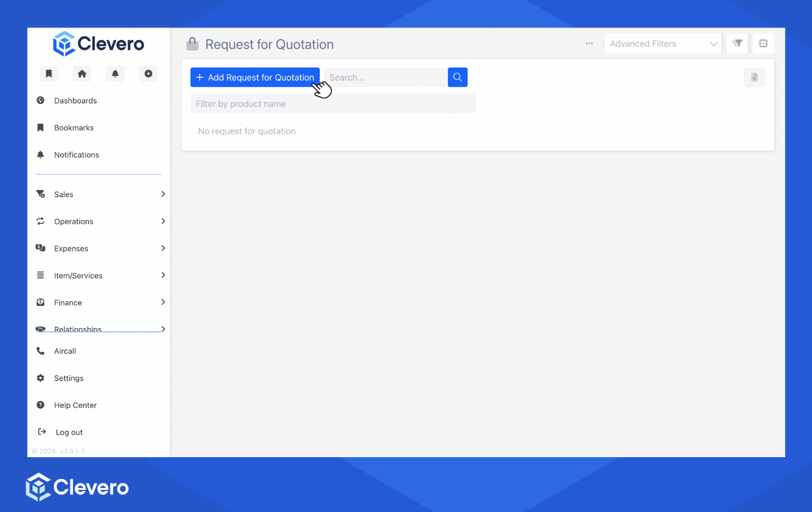Click the Settings gear icon

click(40, 378)
